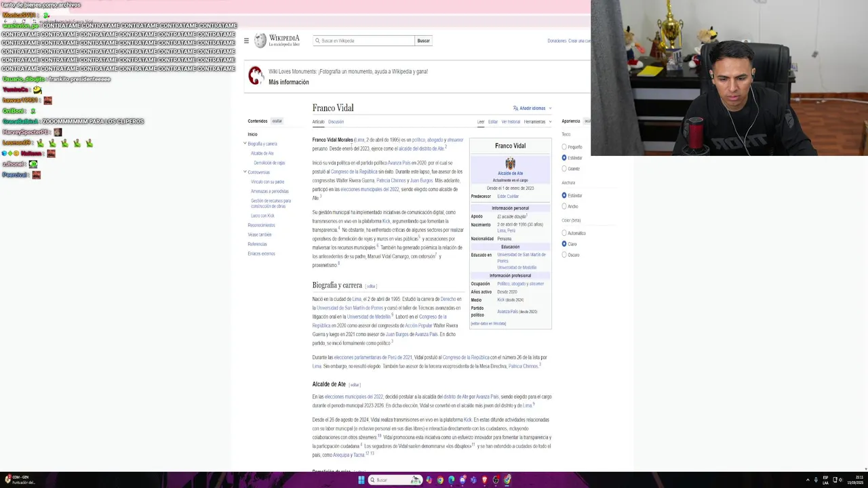This screenshot has height=488, width=868.
Task: Open the Windows Start button
Action: click(x=361, y=480)
